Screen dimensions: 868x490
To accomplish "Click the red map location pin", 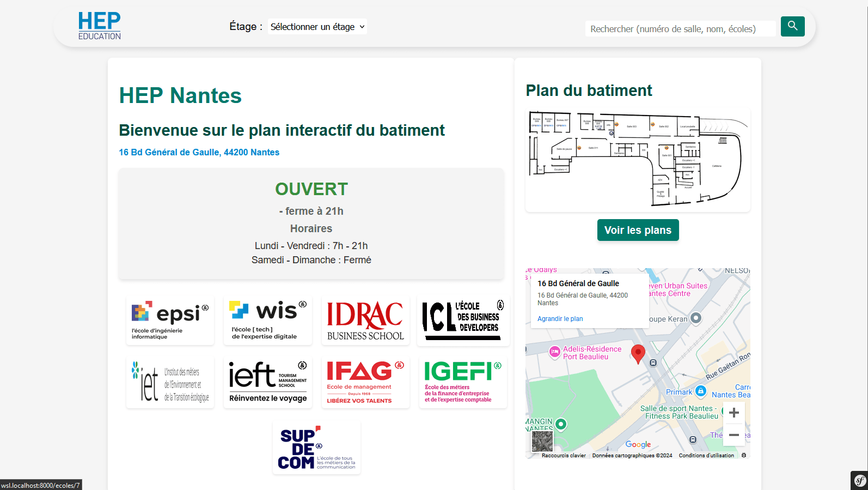I will 638,354.
